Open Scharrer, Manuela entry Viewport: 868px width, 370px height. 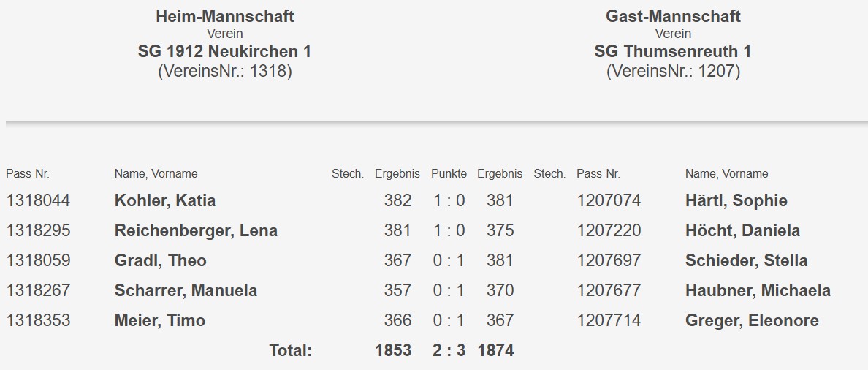[x=186, y=291]
